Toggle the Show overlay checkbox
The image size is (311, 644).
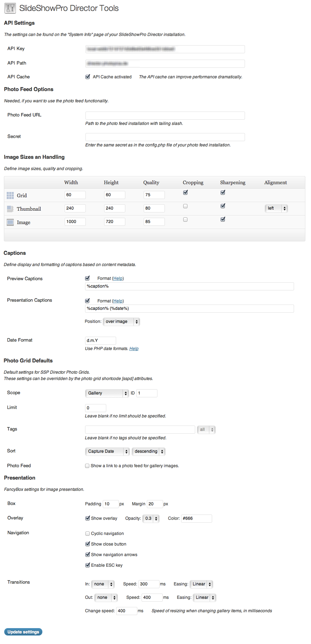point(88,518)
